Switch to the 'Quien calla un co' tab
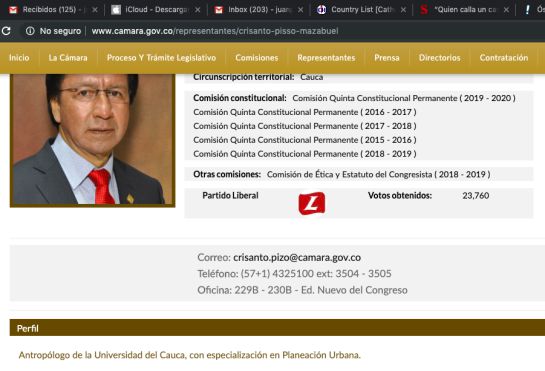Screen dimensions: 545x371 pos(464,10)
